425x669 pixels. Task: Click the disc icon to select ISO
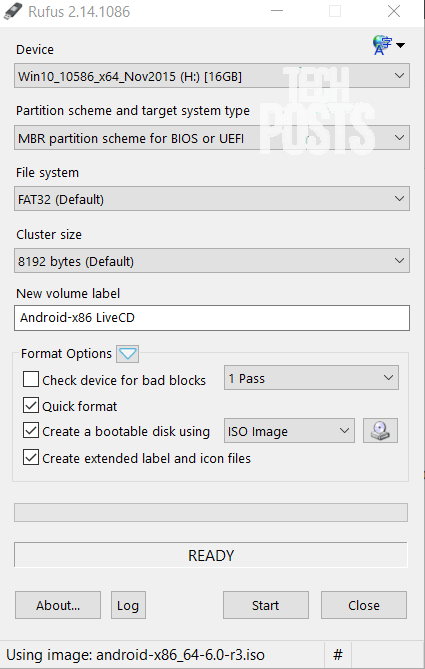[x=380, y=431]
